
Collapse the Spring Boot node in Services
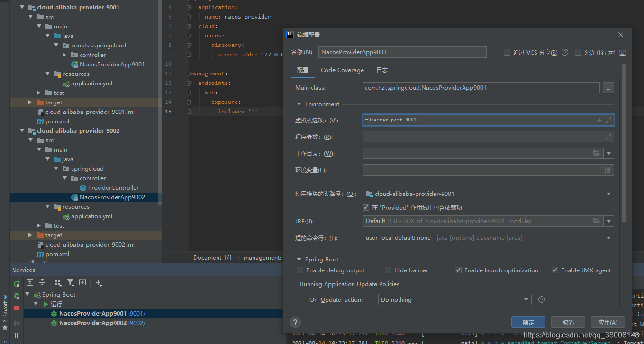27,294
